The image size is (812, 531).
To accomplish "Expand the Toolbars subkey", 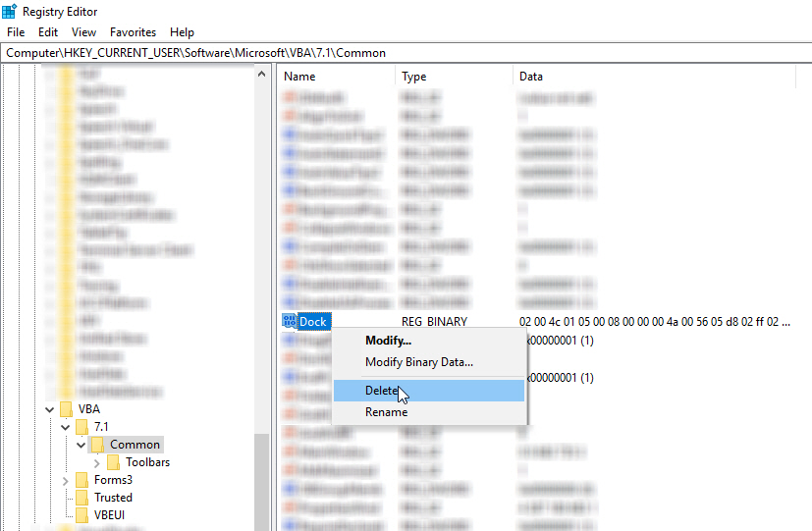I will pos(96,462).
